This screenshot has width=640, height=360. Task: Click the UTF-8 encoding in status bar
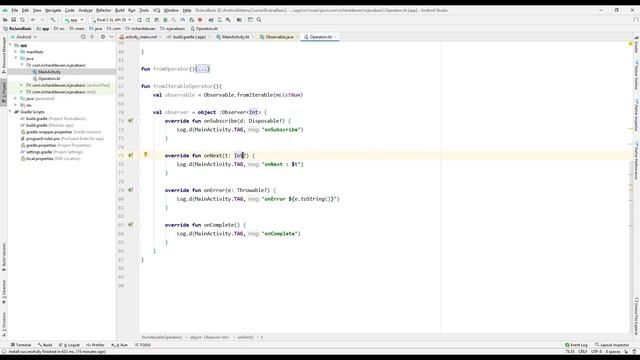[596, 351]
